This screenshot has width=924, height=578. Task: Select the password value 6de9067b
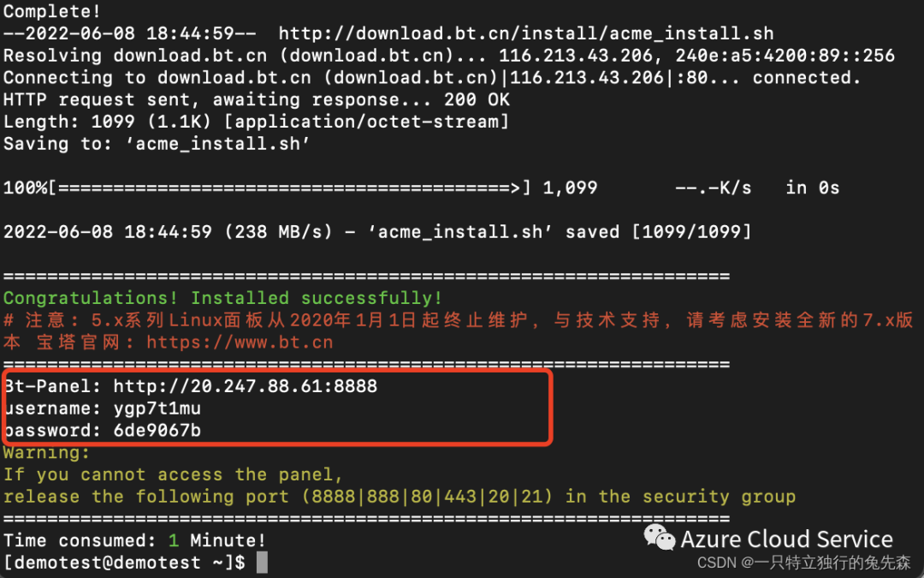point(157,431)
